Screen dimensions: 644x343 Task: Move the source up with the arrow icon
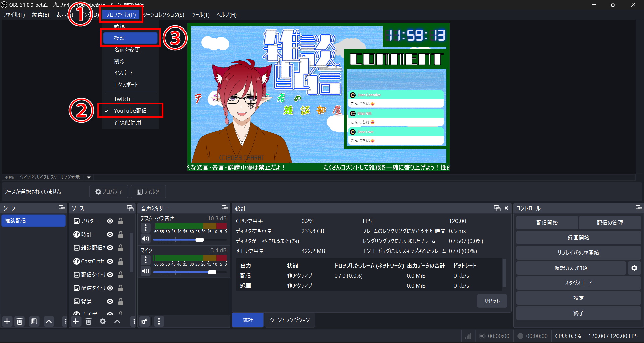coord(117,321)
